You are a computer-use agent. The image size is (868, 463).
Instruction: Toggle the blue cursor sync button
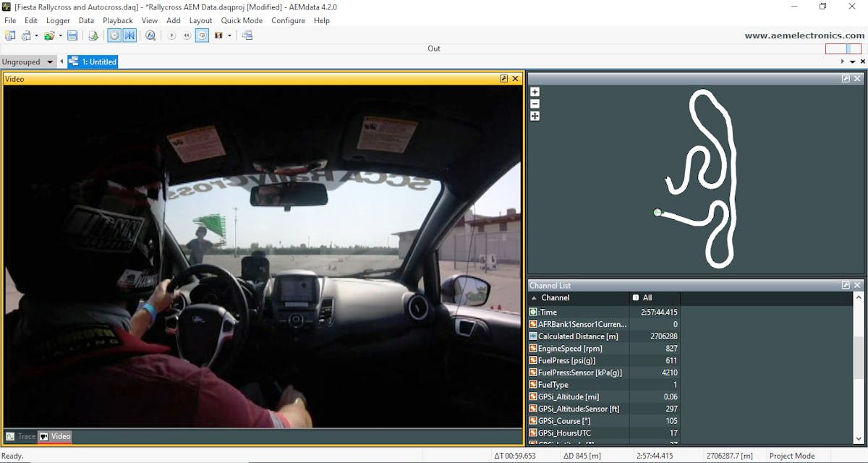129,35
